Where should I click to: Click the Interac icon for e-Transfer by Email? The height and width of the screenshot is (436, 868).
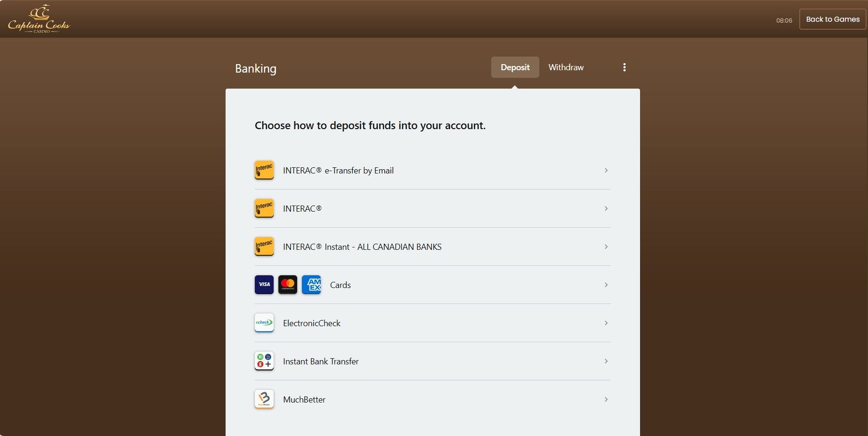tap(264, 170)
